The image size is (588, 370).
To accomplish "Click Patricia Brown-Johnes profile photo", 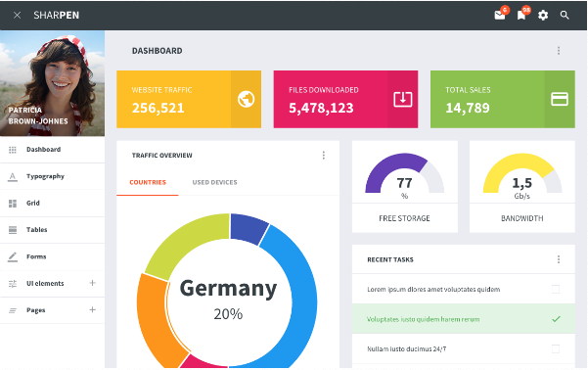I will [52, 83].
